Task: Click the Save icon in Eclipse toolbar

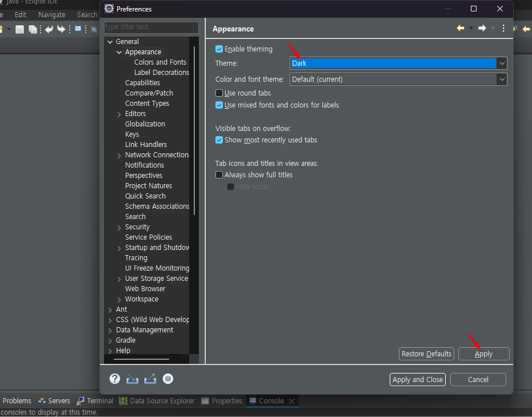Action: [x=19, y=30]
